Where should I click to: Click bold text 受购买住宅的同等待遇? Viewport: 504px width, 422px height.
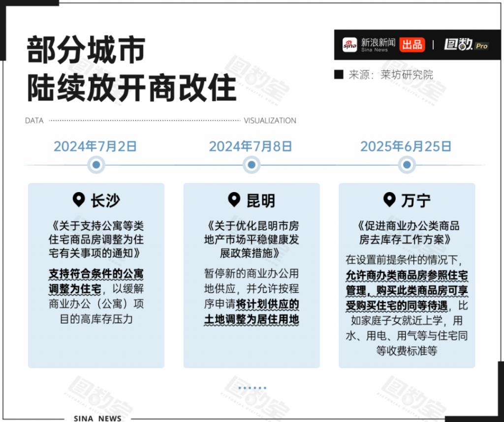pos(397,306)
